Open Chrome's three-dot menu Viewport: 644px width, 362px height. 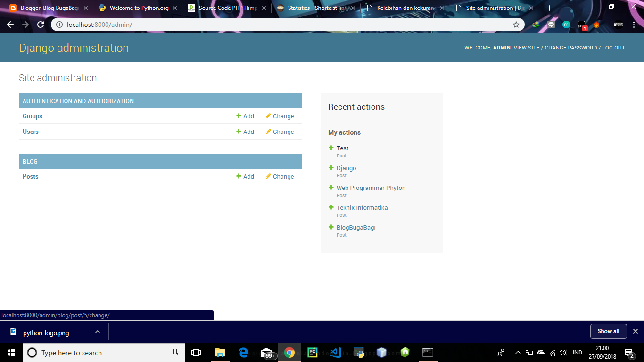click(634, 25)
